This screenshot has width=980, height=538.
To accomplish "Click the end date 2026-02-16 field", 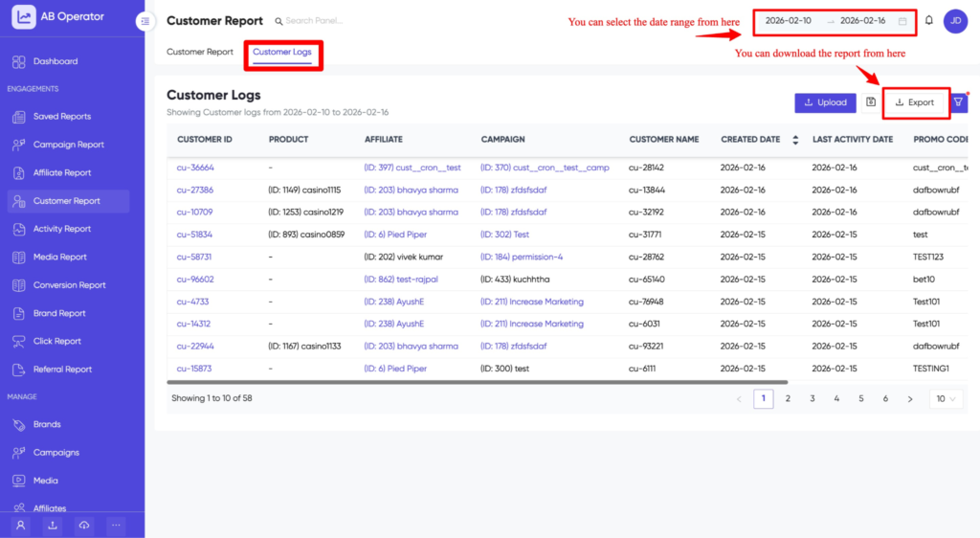I will tap(862, 21).
